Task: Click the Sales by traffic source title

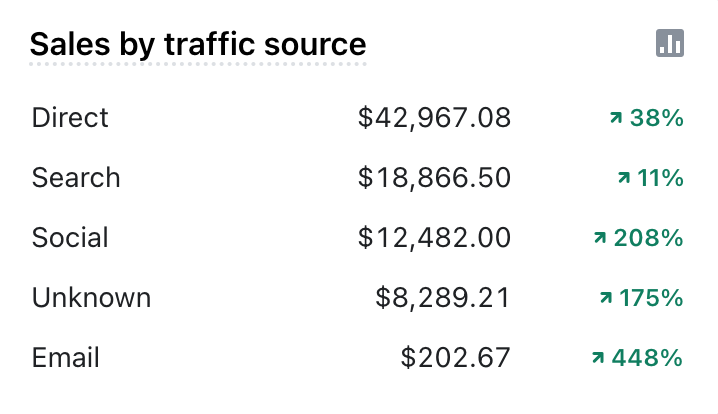Action: click(x=198, y=45)
